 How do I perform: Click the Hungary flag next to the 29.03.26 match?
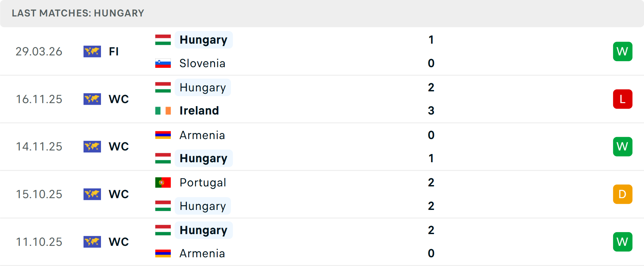pyautogui.click(x=163, y=40)
